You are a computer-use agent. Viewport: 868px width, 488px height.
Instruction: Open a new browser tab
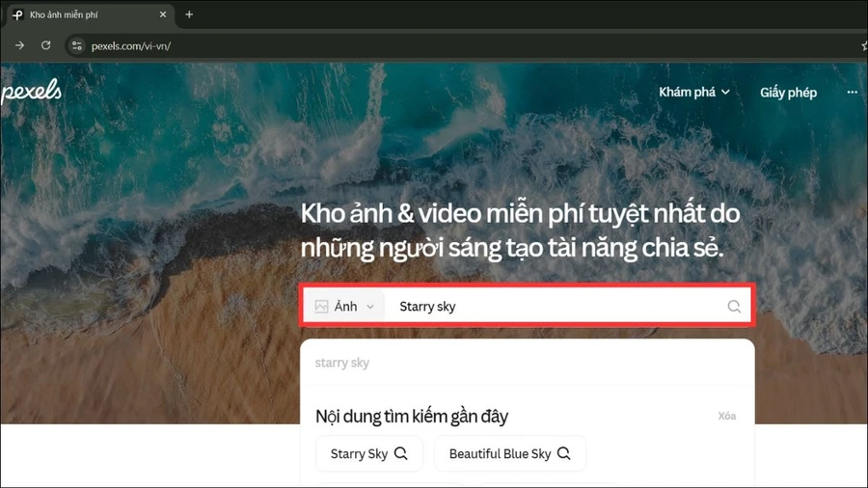coord(189,14)
